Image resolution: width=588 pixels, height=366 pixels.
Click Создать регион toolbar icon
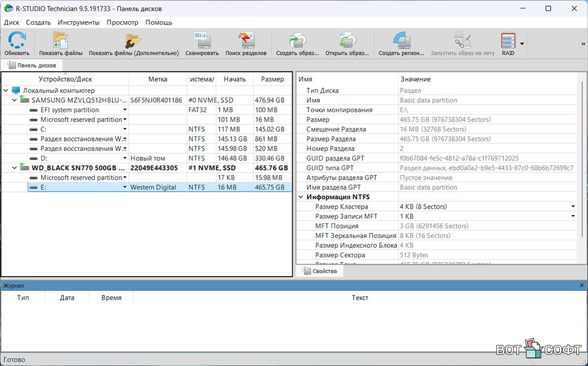(x=401, y=42)
